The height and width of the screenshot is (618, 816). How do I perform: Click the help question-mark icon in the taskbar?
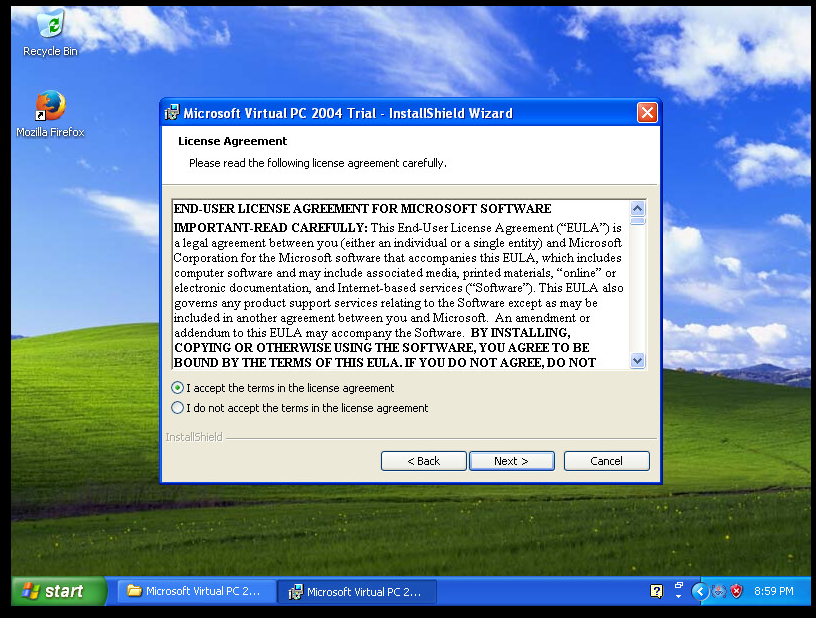coord(656,591)
